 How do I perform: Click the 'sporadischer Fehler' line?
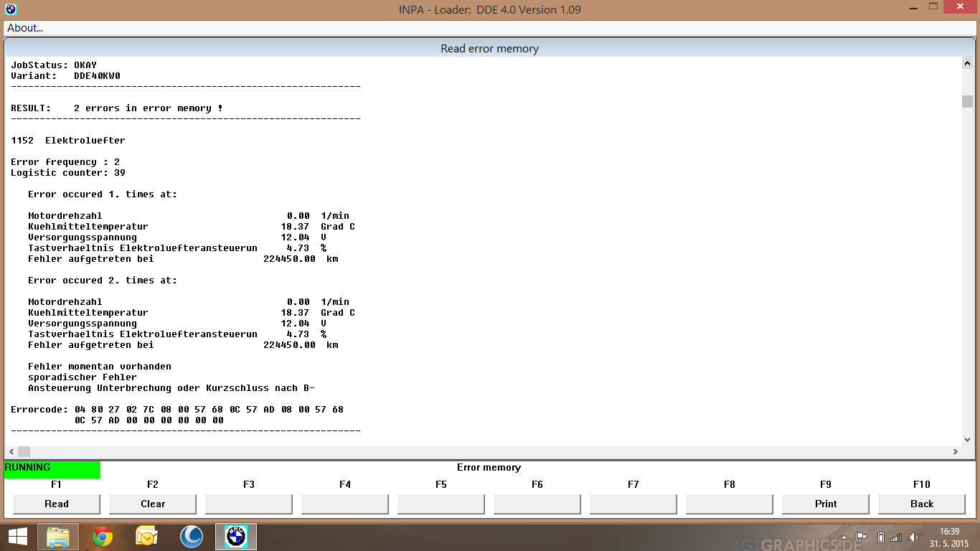[83, 377]
